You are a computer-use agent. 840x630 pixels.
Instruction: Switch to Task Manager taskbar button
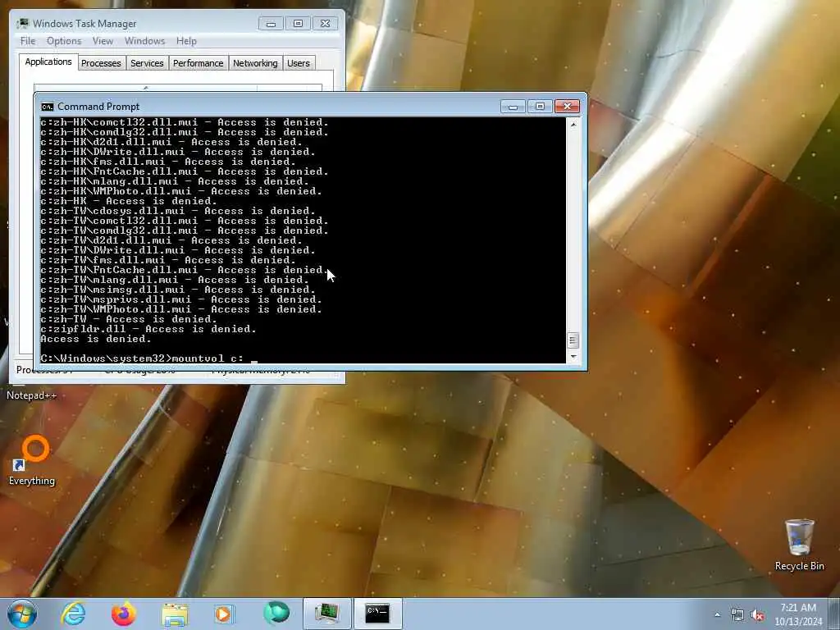tap(326, 614)
